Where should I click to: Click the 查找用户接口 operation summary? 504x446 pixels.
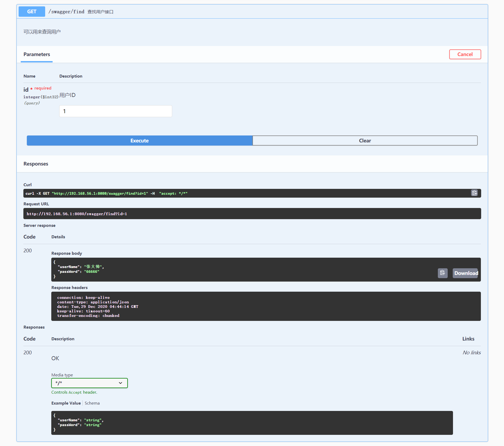point(100,11)
